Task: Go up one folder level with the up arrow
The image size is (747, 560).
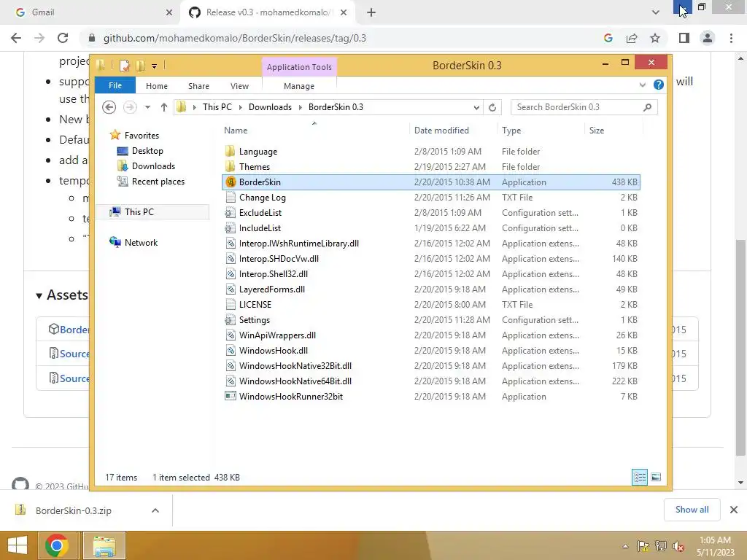Action: (x=164, y=107)
